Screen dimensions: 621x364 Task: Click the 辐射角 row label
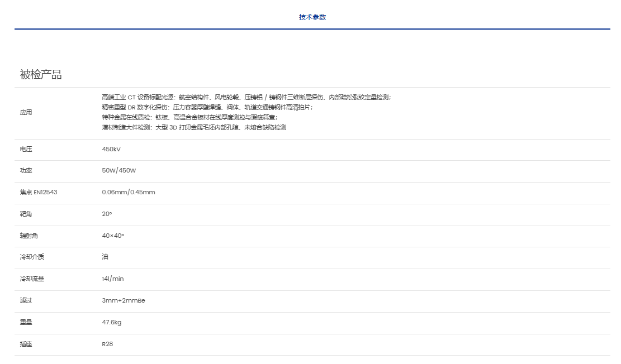[29, 236]
